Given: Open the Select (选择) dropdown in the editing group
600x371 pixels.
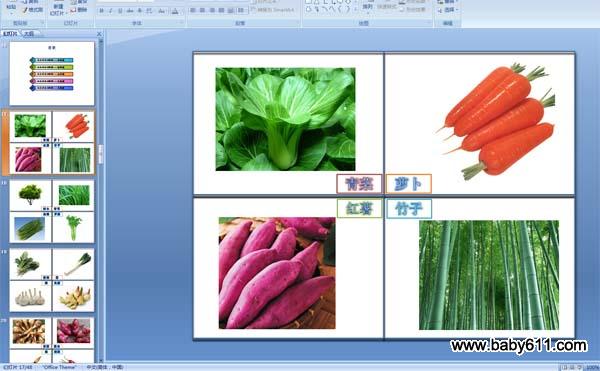Looking at the screenshot, I should 448,10.
